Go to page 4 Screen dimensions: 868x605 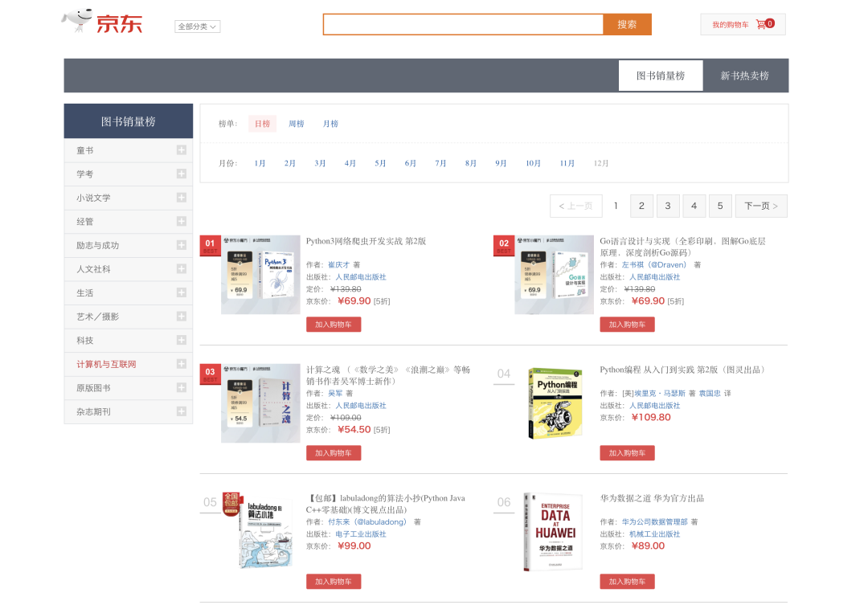point(694,206)
